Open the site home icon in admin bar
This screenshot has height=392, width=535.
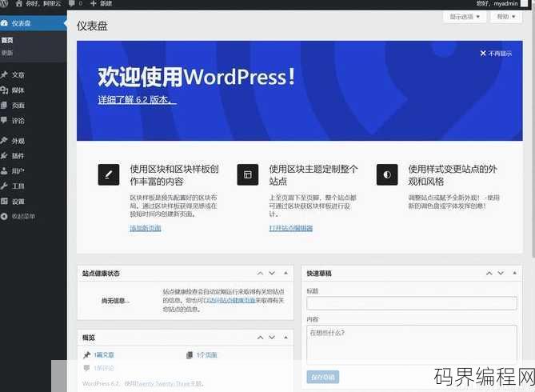click(19, 3)
